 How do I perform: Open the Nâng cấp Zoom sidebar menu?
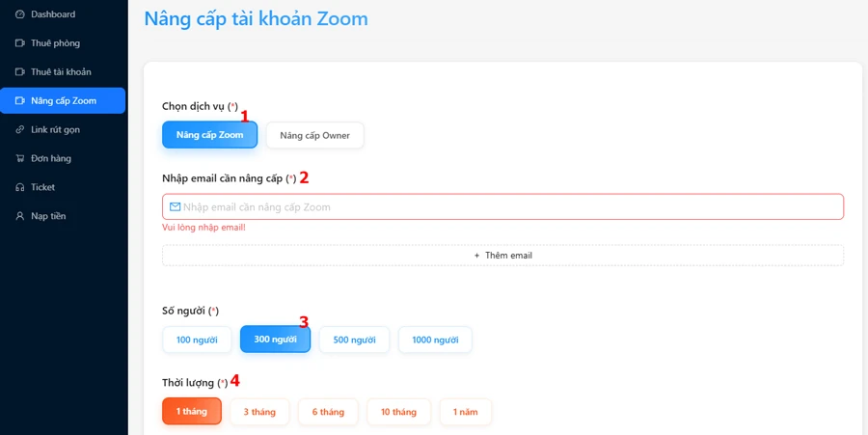64,100
